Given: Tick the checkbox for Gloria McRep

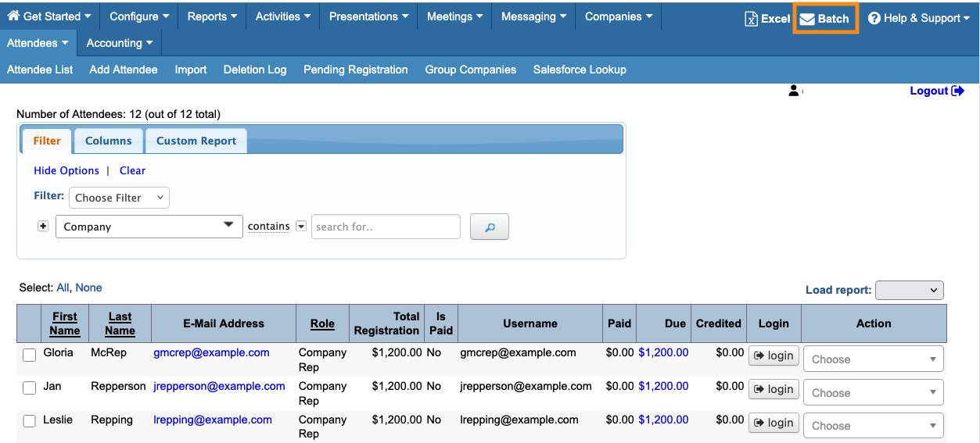Looking at the screenshot, I should tap(30, 355).
